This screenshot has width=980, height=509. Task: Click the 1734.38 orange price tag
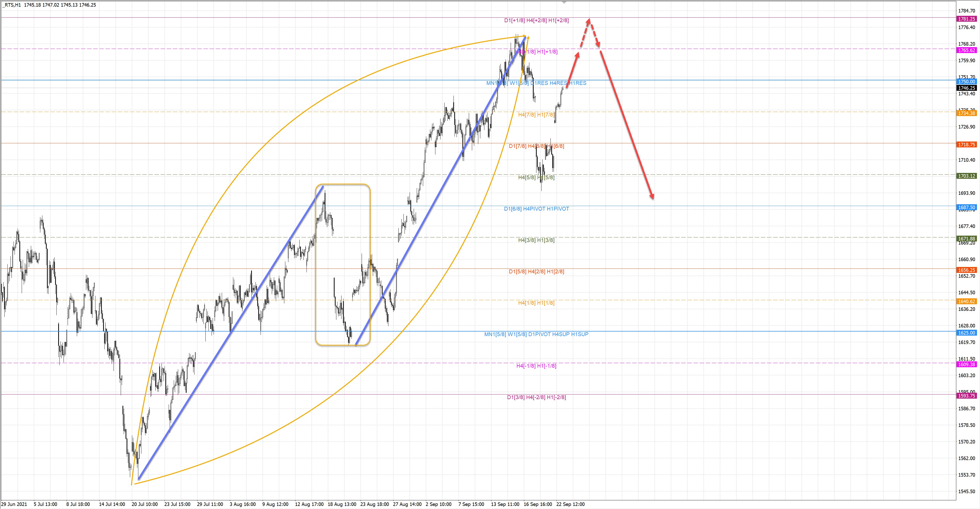pyautogui.click(x=966, y=113)
